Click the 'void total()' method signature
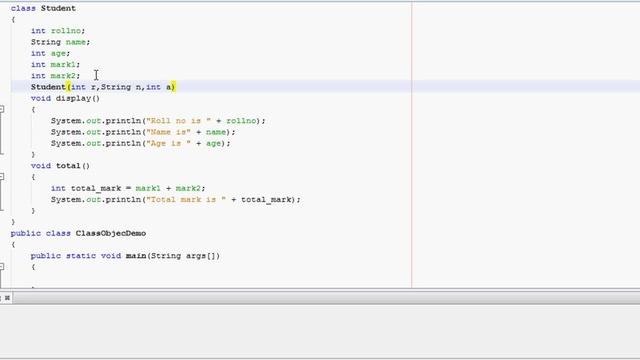The image size is (640, 360). coord(60,166)
